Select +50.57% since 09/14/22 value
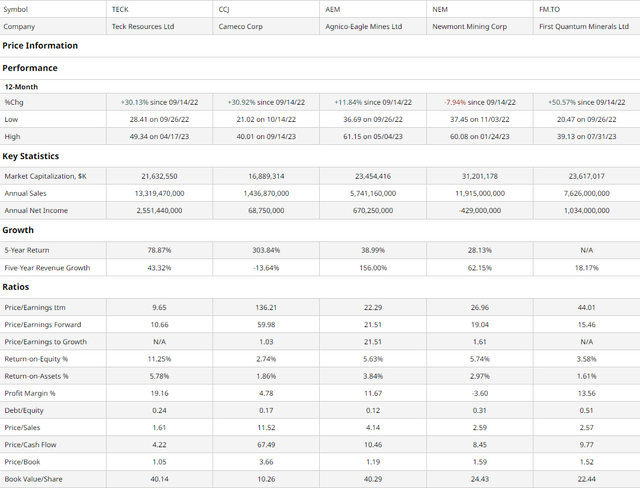Viewport: 640px width, 488px height. 587,102
